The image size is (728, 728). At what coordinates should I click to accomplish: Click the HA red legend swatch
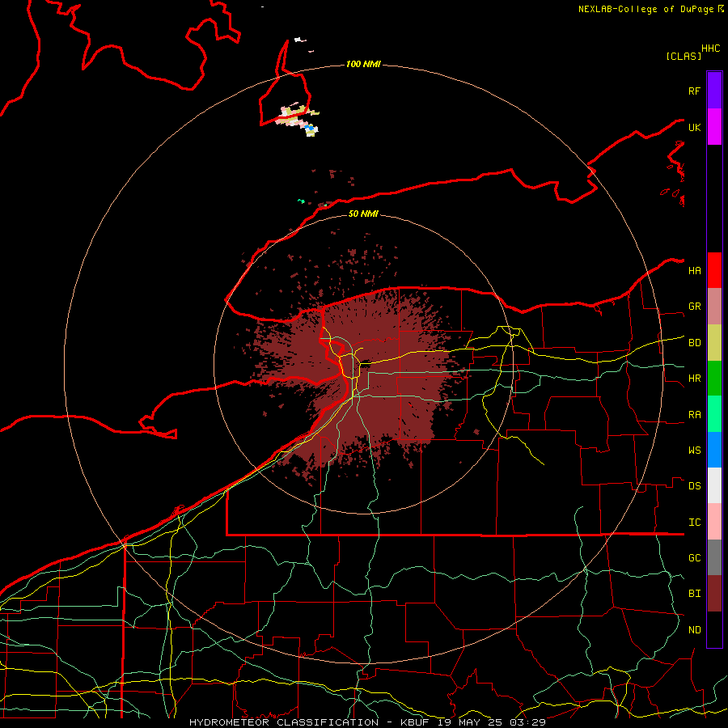pos(714,270)
